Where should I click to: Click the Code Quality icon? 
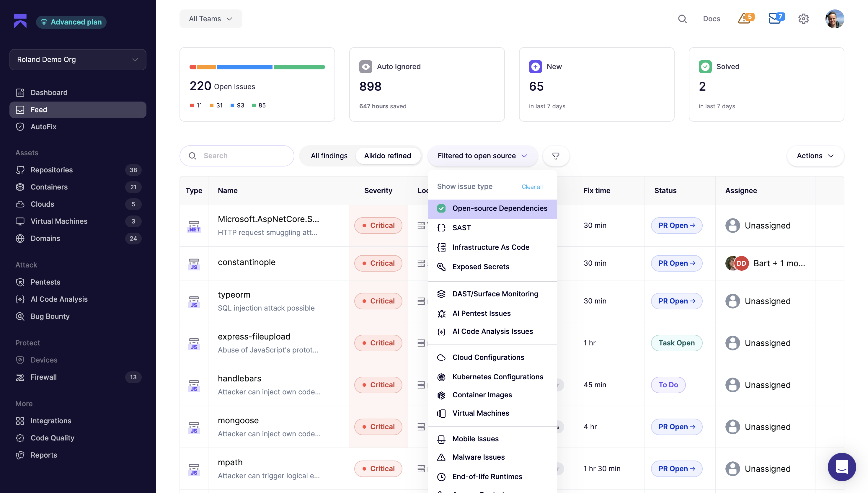coord(20,438)
